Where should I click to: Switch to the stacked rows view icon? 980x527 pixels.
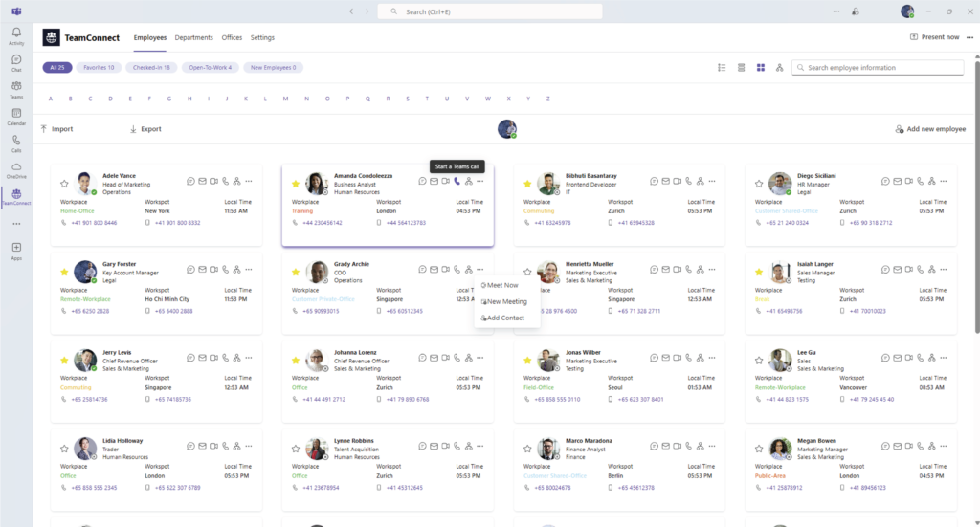point(742,68)
